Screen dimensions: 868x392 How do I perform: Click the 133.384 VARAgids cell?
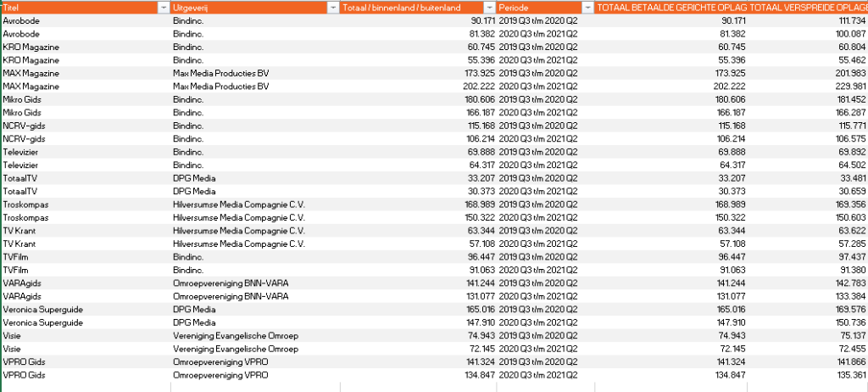808,297
